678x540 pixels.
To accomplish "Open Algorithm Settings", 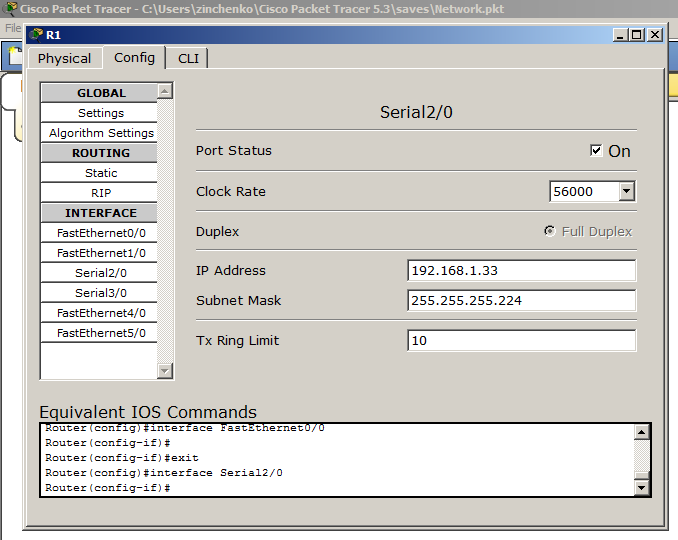I will click(x=99, y=133).
